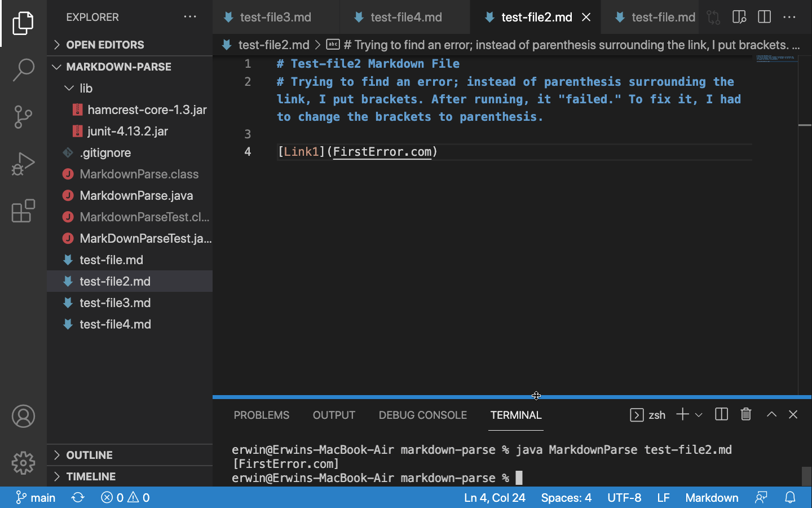Change the LF end-of-line sequence
The height and width of the screenshot is (508, 812).
663,497
